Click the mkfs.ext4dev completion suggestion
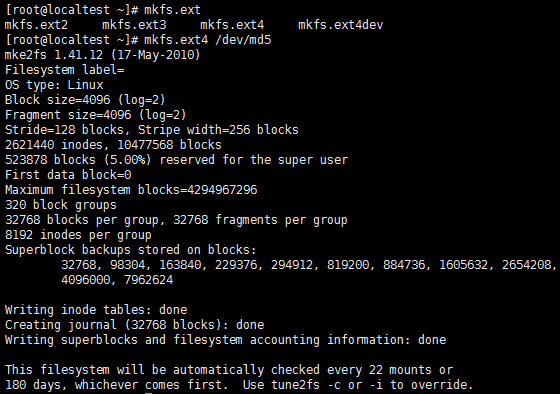The image size is (560, 394). pos(340,25)
